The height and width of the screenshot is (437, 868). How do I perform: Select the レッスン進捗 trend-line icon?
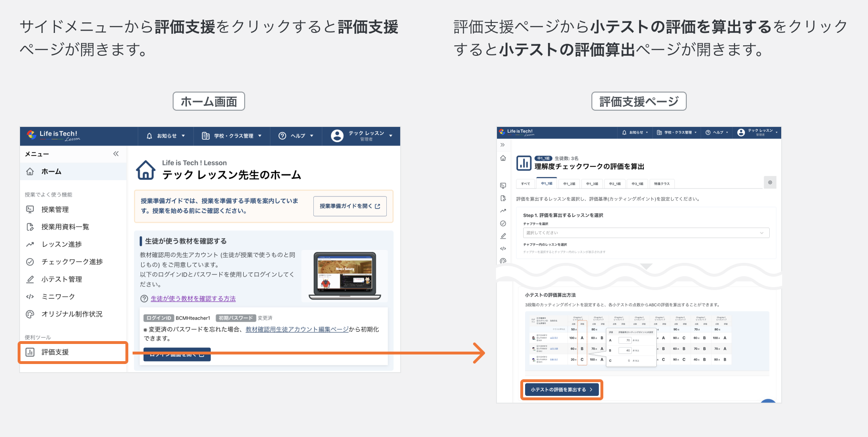(30, 244)
